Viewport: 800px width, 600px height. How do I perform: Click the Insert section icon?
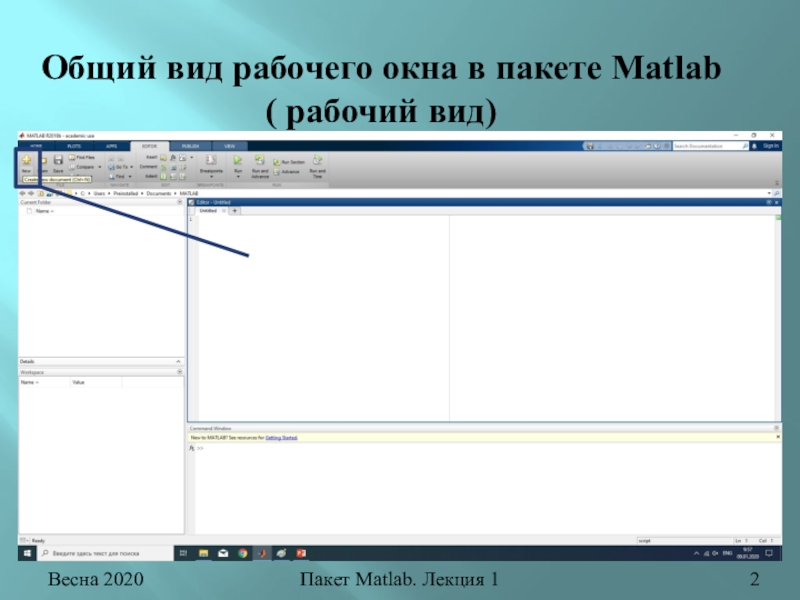tap(163, 158)
